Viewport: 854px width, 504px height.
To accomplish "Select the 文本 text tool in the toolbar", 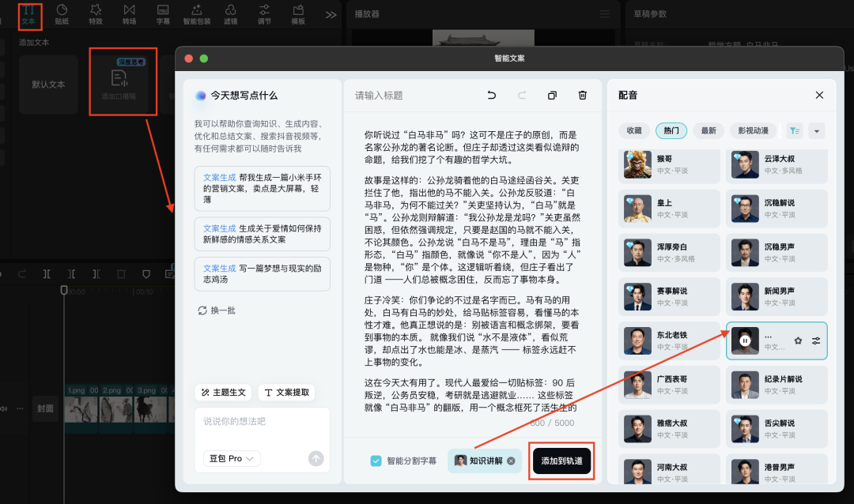I will tap(28, 13).
